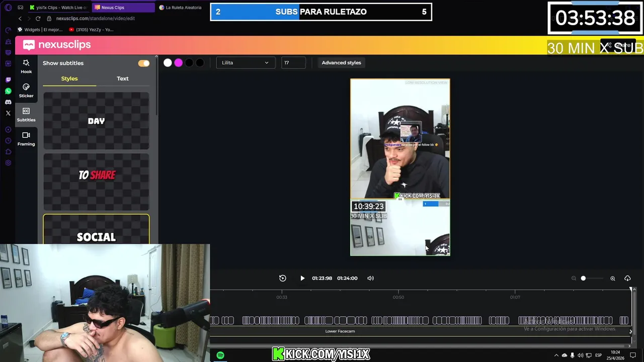
Task: Open WhatsApp from the browser sidebar
Action: click(x=8, y=91)
